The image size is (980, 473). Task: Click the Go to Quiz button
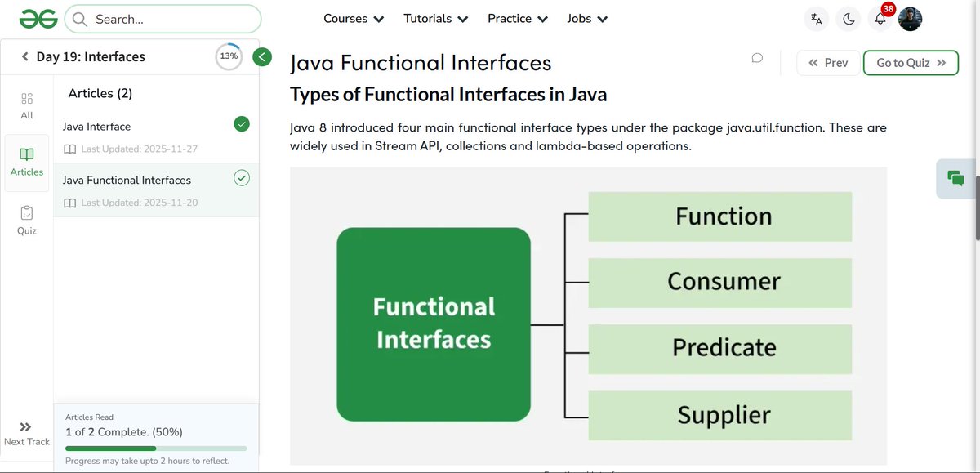pyautogui.click(x=911, y=62)
